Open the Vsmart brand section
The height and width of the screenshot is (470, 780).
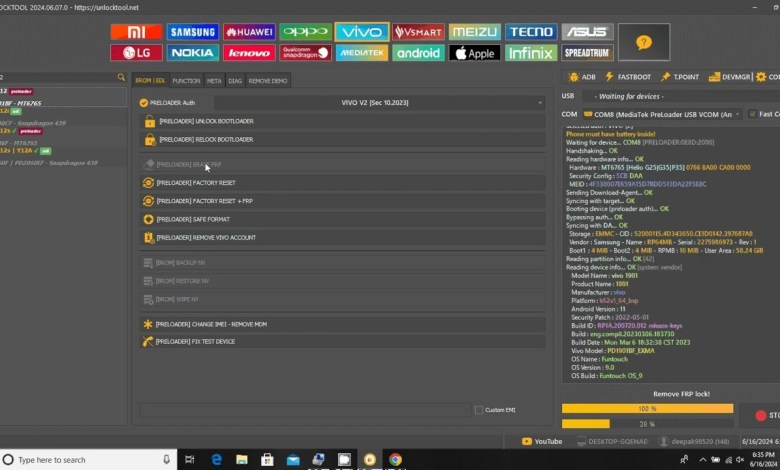[x=418, y=32]
